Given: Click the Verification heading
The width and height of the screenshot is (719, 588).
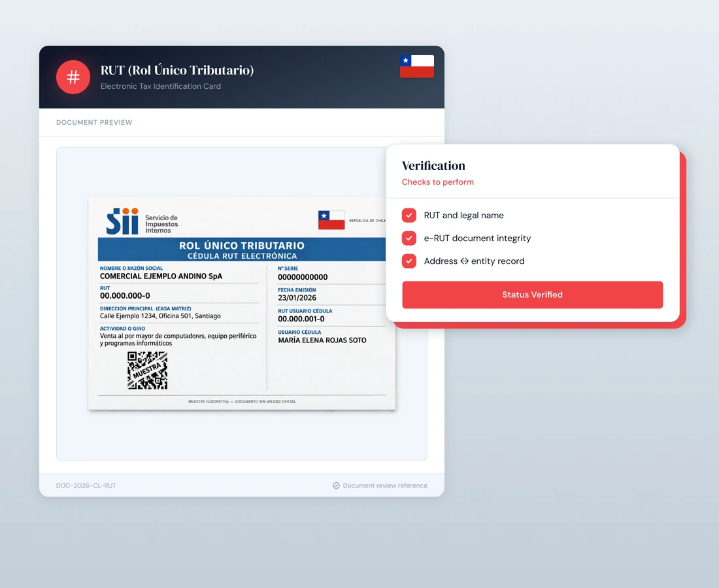Looking at the screenshot, I should (433, 165).
